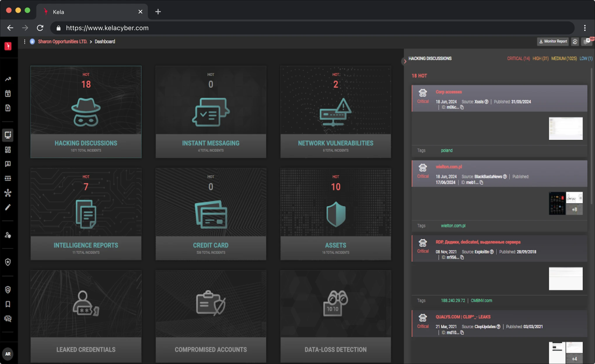Open the wielton.com.pl incident title
Viewport: 595px width, 364px height.
tap(449, 167)
